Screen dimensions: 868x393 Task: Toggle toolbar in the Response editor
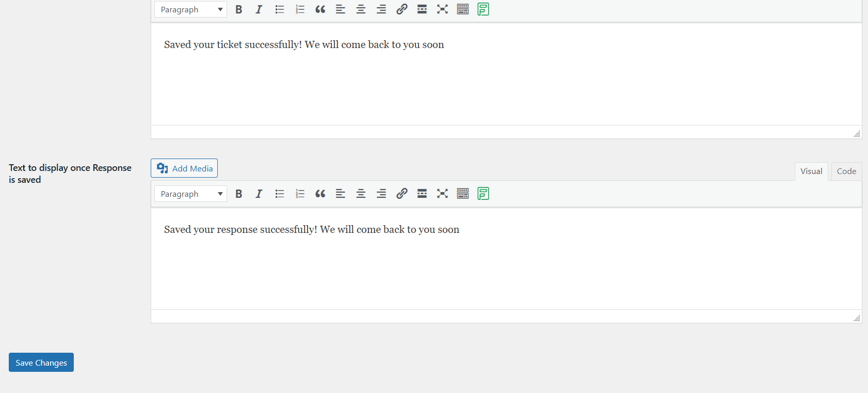coord(463,194)
